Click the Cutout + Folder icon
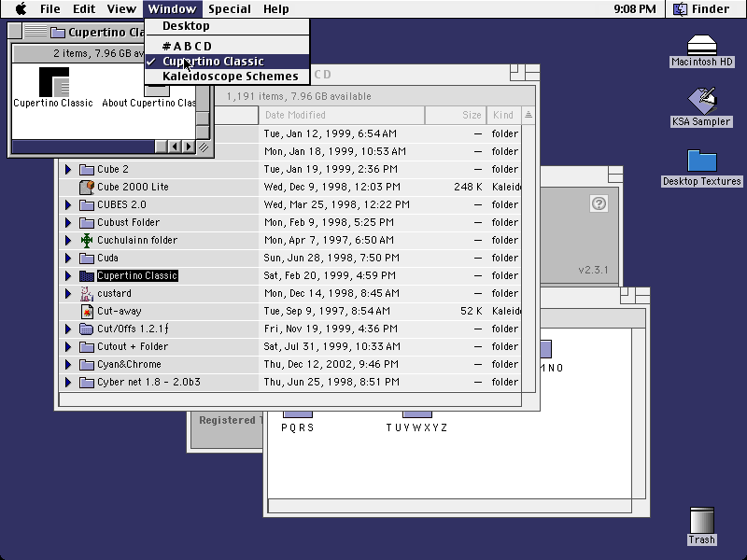747x560 pixels. point(87,346)
